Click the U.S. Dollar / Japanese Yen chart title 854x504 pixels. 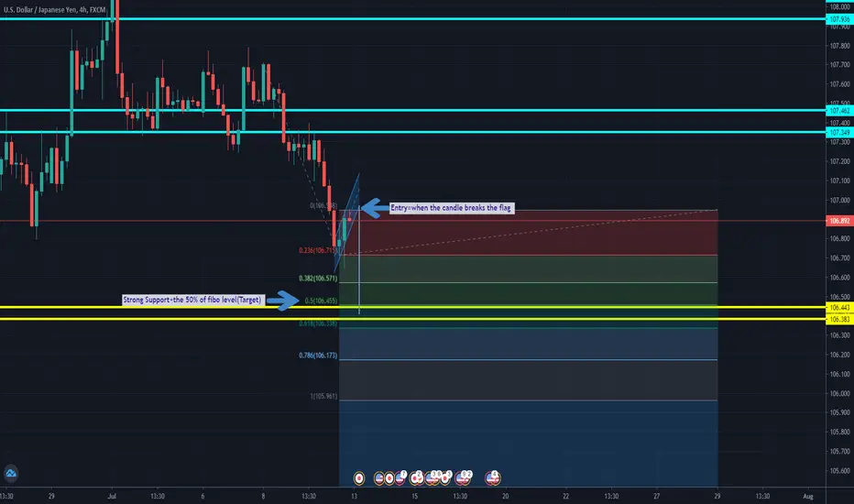click(x=54, y=10)
